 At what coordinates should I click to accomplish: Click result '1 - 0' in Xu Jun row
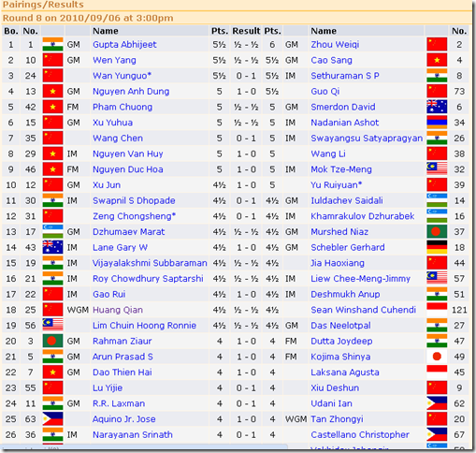pyautogui.click(x=246, y=185)
